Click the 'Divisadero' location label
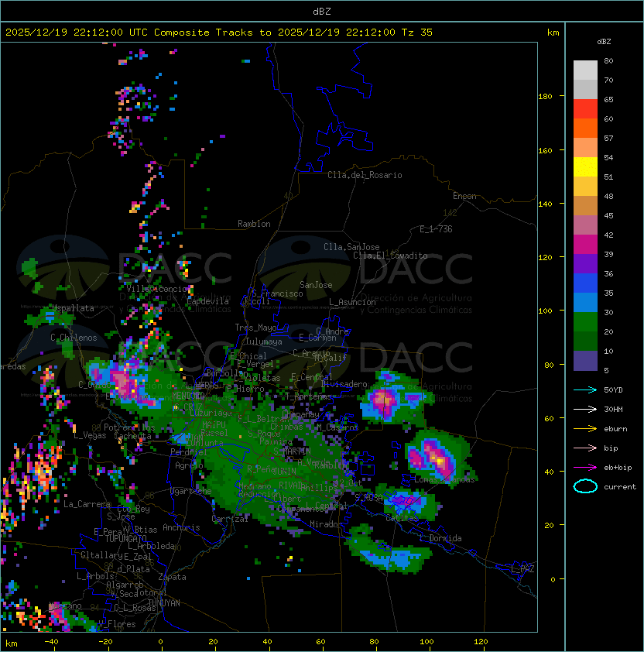This screenshot has height=652, width=644. tap(344, 384)
